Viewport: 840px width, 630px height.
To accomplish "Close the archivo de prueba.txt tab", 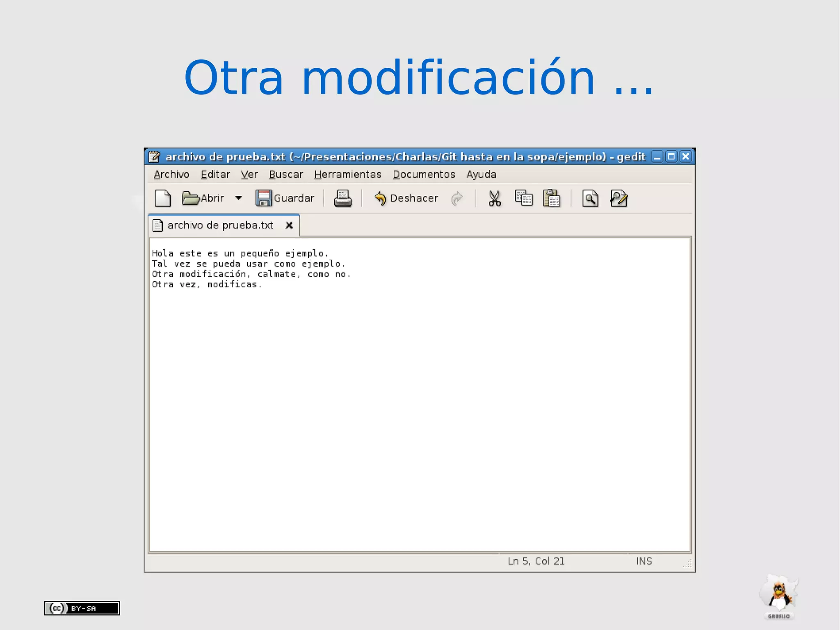I will tap(289, 225).
